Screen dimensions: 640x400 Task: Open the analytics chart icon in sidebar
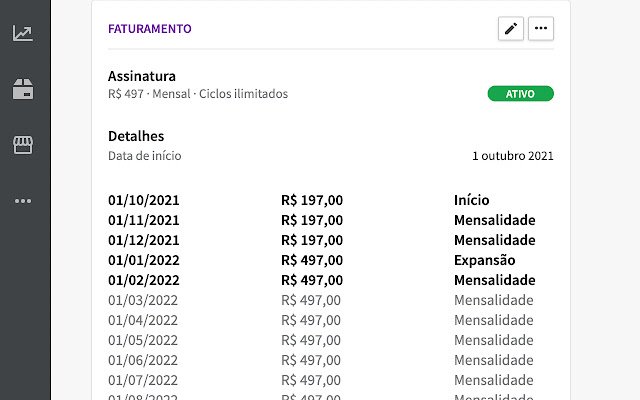23,33
